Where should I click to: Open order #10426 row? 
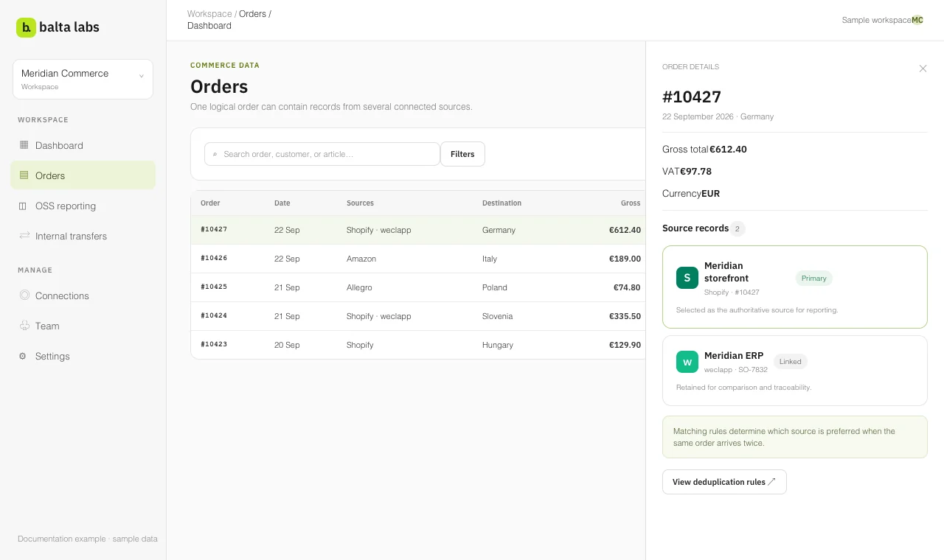(x=418, y=259)
